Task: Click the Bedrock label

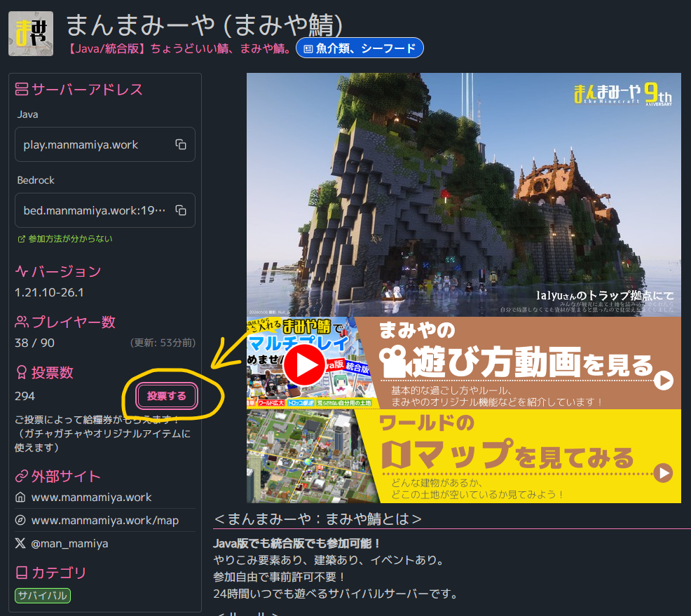Action: tap(36, 180)
